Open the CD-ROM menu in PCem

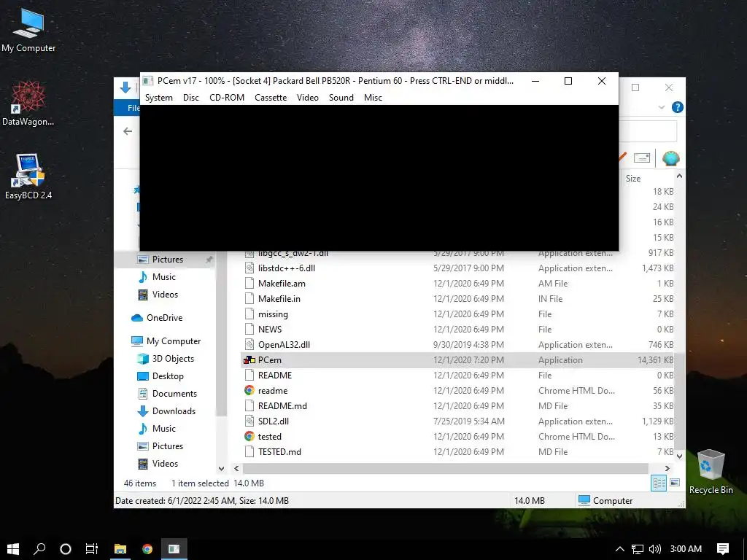pos(227,98)
